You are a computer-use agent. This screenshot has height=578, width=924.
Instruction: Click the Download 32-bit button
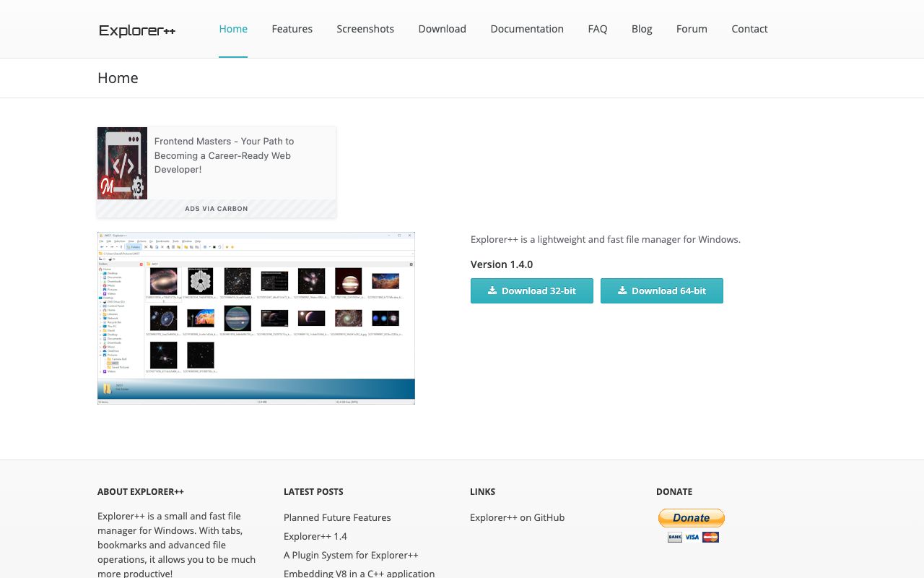(x=532, y=291)
